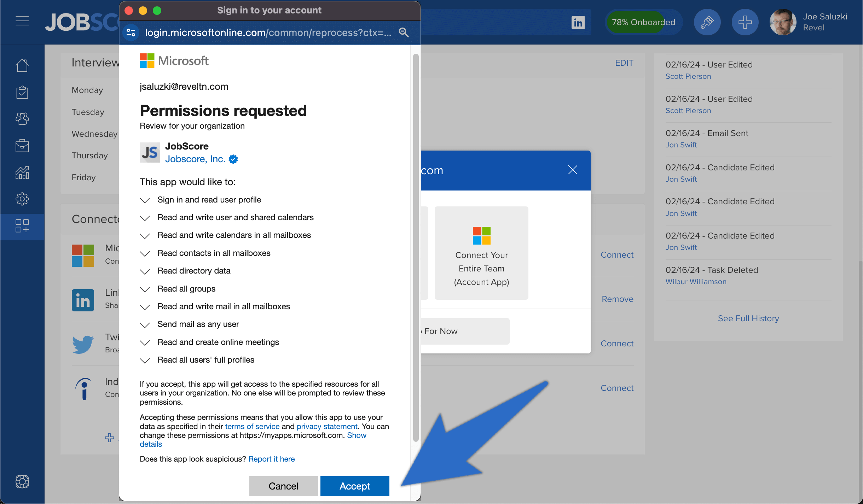863x504 pixels.
Task: Expand 'Read and write calendars in all mailboxes'
Action: (x=145, y=236)
